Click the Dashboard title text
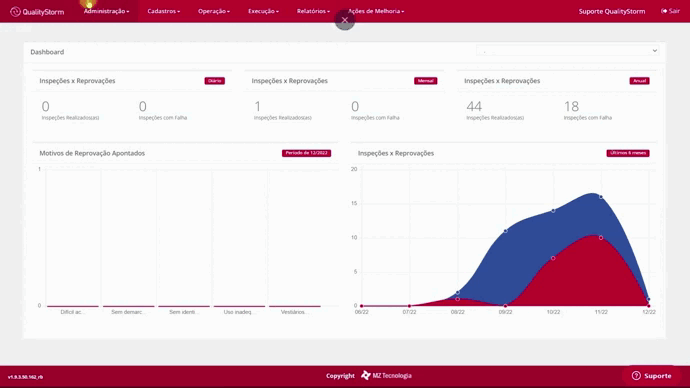Image resolution: width=690 pixels, height=388 pixels. (47, 52)
